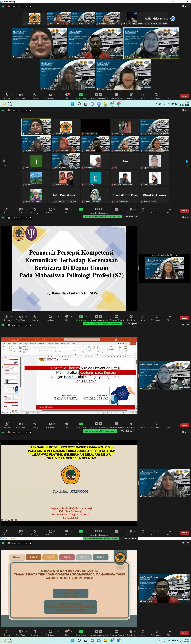Open Breakout Rooms in the 81-participant toolbar
The image size is (191, 644).
[117, 318]
